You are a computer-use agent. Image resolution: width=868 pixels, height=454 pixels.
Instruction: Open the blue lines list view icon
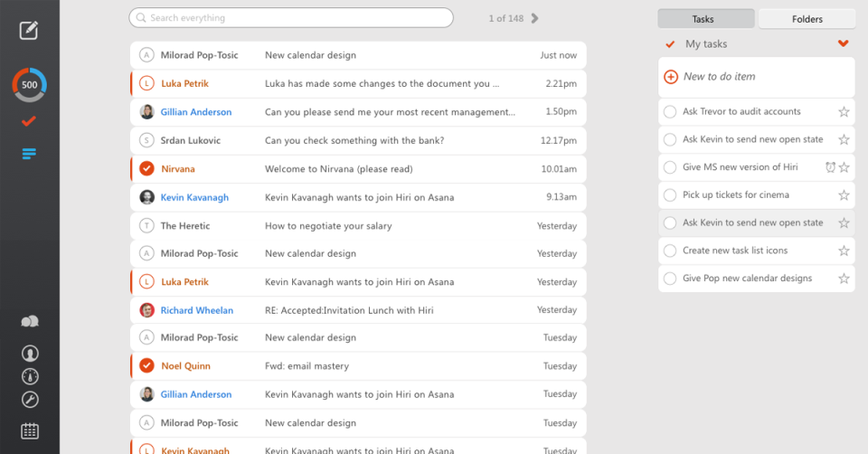pyautogui.click(x=29, y=154)
